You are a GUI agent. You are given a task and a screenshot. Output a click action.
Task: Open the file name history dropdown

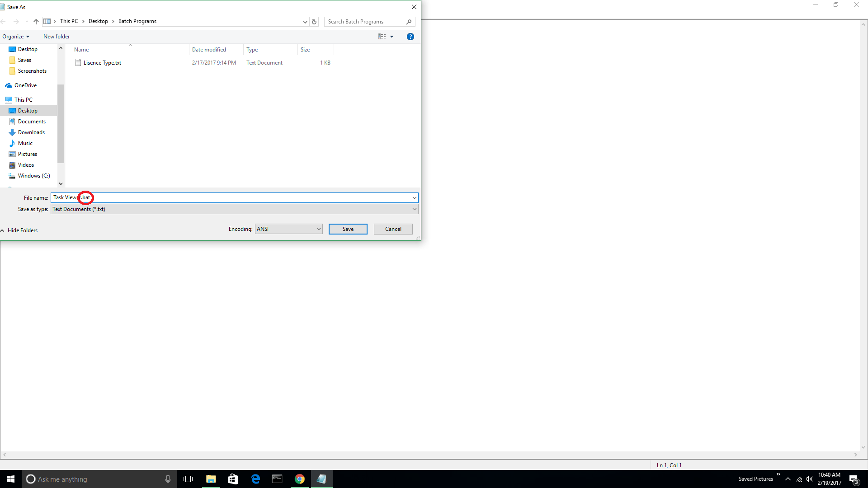click(x=414, y=197)
